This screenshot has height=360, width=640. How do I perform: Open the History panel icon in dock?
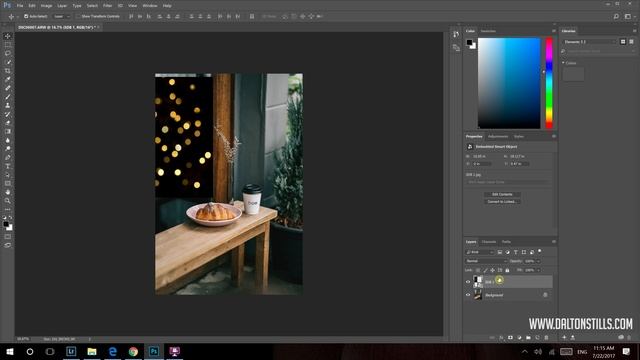456,34
